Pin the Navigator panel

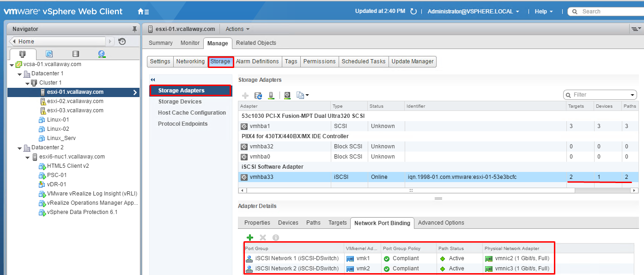(134, 29)
